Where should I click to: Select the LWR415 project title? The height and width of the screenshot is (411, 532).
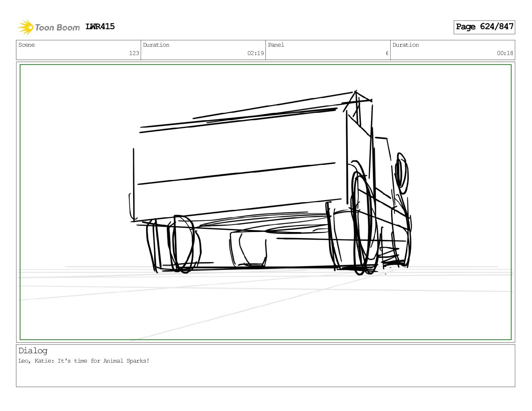[100, 27]
